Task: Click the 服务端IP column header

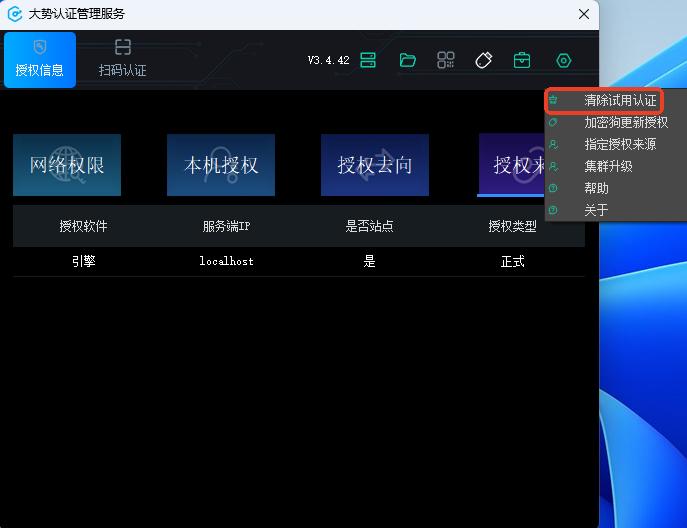Action: coord(226,226)
